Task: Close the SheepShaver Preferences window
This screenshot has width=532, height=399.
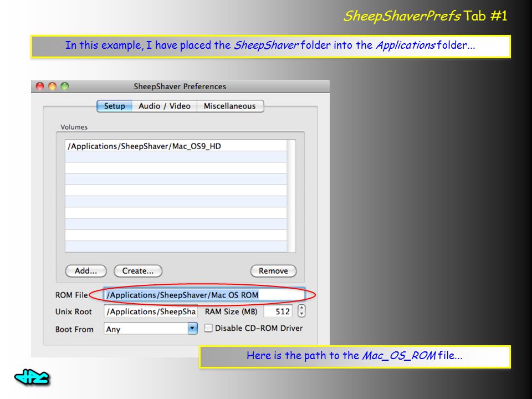Action: click(x=40, y=86)
